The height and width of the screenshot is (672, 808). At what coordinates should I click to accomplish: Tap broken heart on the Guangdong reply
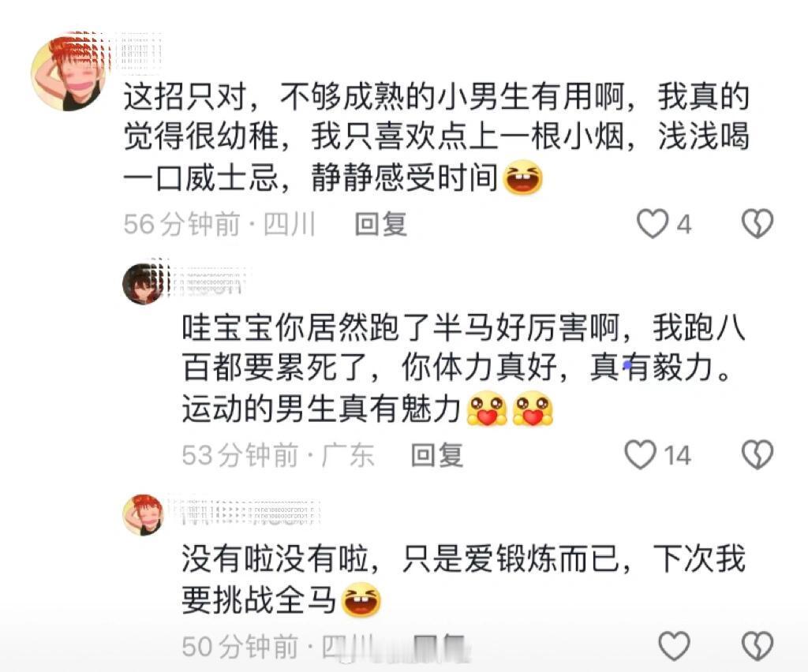[x=757, y=454]
